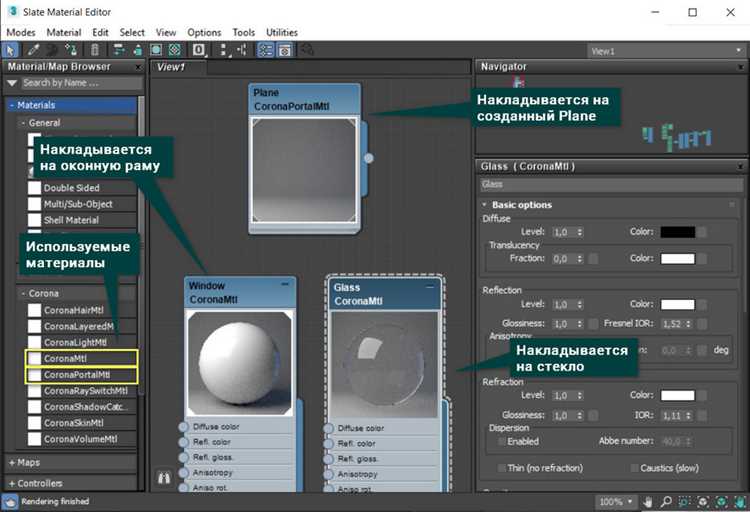Click map slot button beside Diffuse color
The image size is (750, 512).
tap(702, 232)
